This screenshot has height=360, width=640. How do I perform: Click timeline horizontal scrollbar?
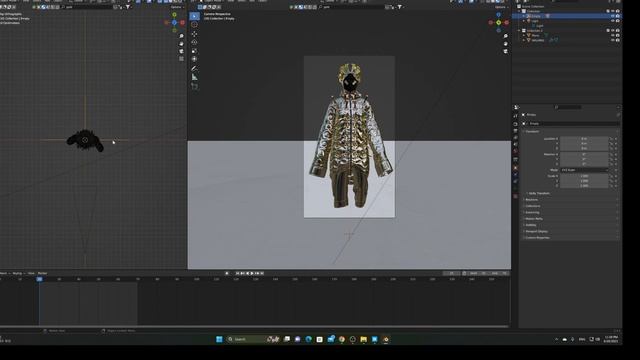click(x=254, y=326)
